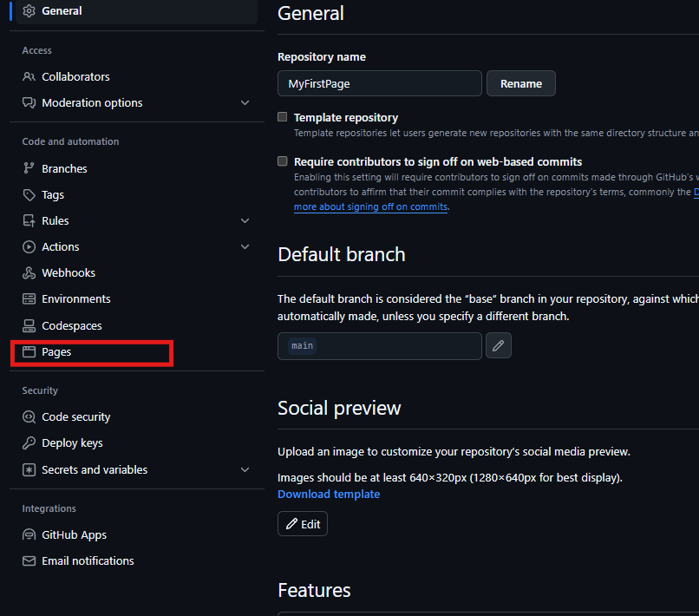Expand the Actions submenu chevron
The image size is (699, 616).
[x=245, y=246]
